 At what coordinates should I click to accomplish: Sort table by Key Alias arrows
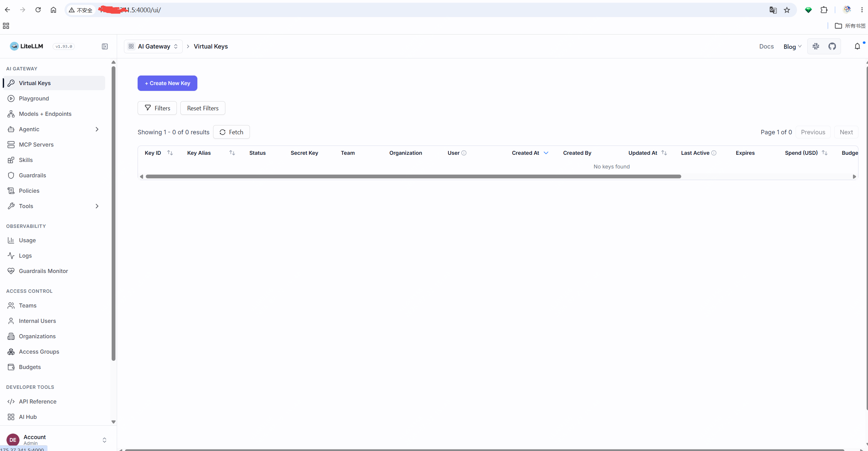point(232,153)
